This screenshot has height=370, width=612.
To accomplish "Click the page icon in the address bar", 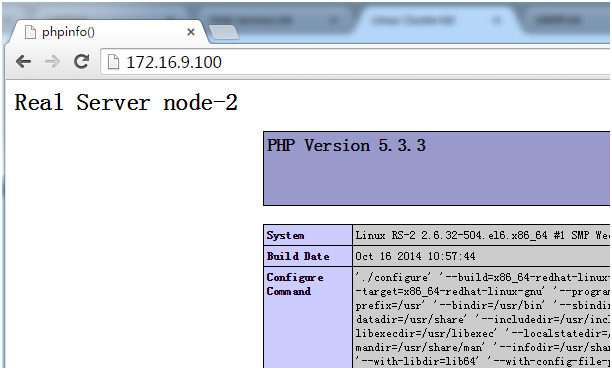I will 113,62.
